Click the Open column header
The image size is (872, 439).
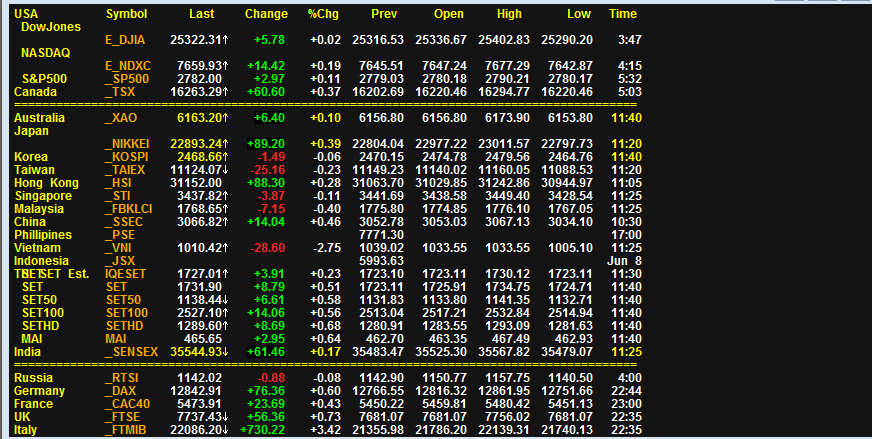[x=449, y=14]
